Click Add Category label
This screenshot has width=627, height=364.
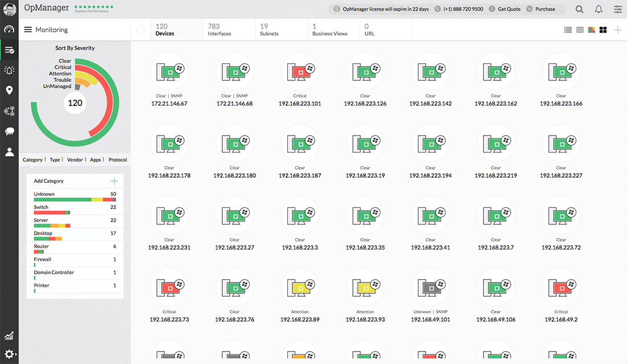click(x=48, y=181)
